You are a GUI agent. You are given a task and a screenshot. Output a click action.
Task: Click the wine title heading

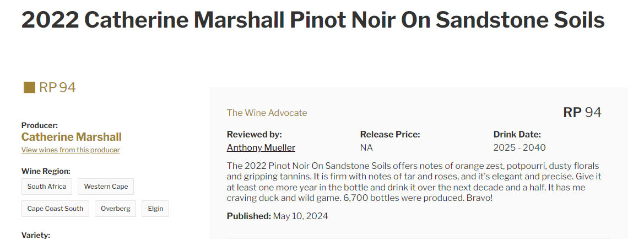313,20
